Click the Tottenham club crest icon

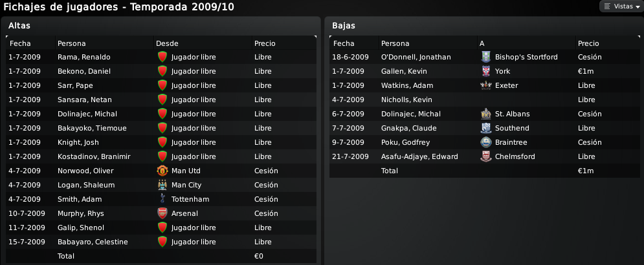[x=162, y=199]
